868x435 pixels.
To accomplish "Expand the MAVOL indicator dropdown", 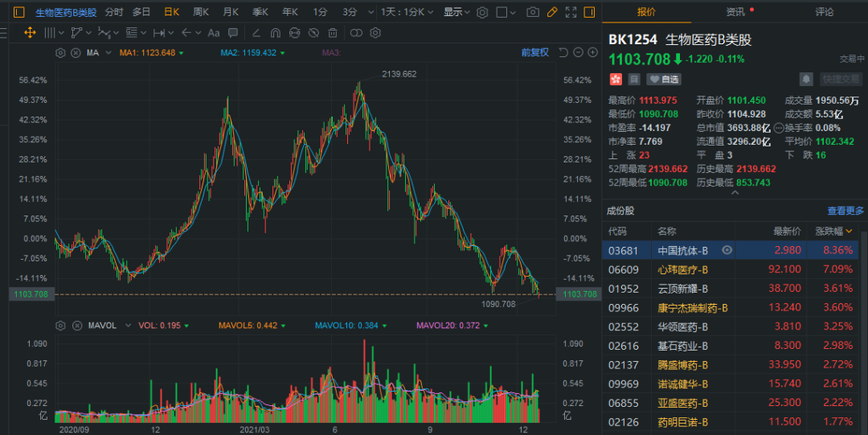I will (x=128, y=326).
